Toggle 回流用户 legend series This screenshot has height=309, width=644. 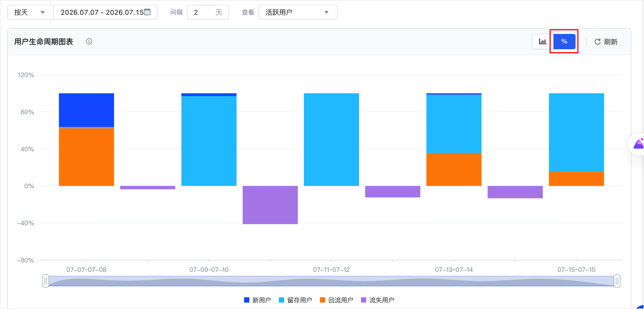pos(336,300)
